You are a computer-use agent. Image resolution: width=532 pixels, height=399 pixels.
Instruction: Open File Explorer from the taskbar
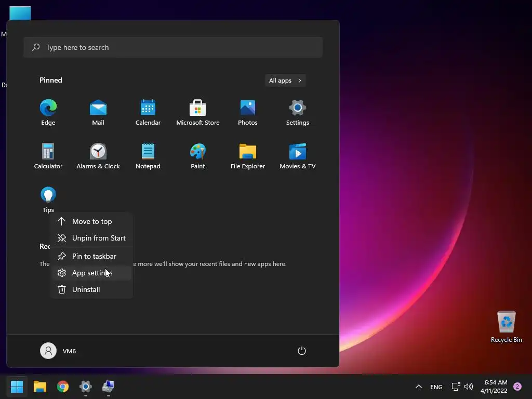[39, 387]
